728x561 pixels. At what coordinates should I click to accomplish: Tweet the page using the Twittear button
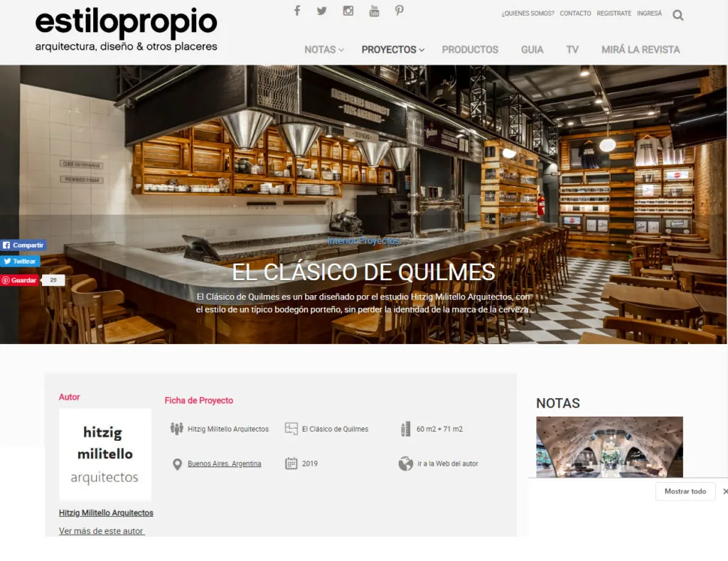[x=20, y=262]
